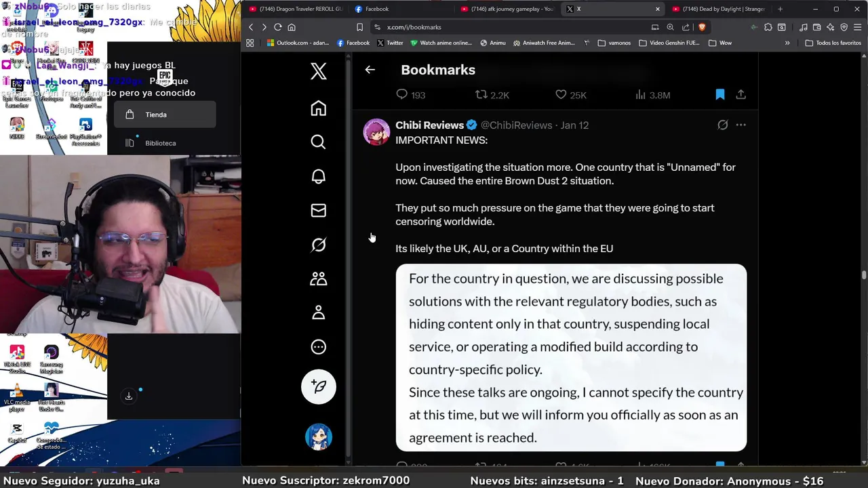The image size is (868, 488).
Task: Remove bookmark on the top tweet
Action: tap(720, 95)
